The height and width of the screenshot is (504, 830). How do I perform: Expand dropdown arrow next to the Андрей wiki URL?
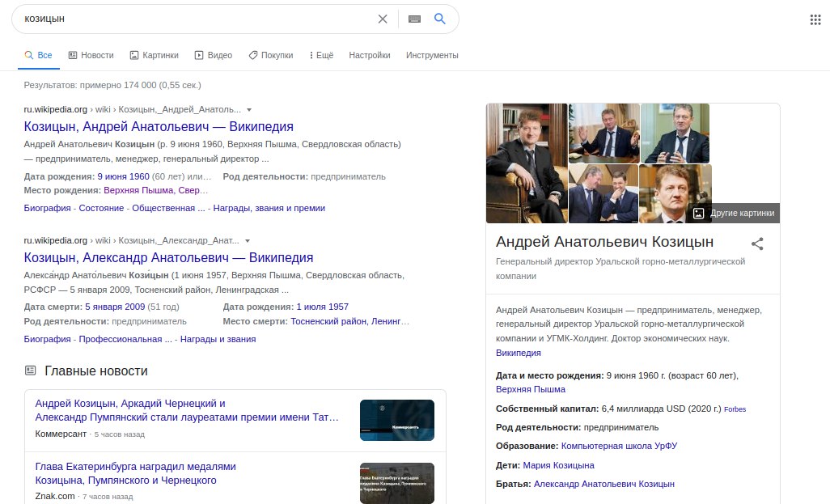pyautogui.click(x=249, y=110)
